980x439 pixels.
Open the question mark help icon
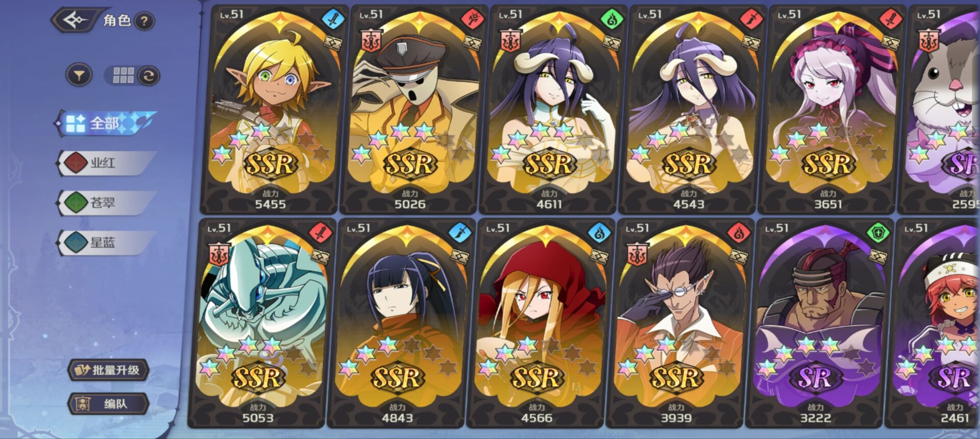click(144, 21)
